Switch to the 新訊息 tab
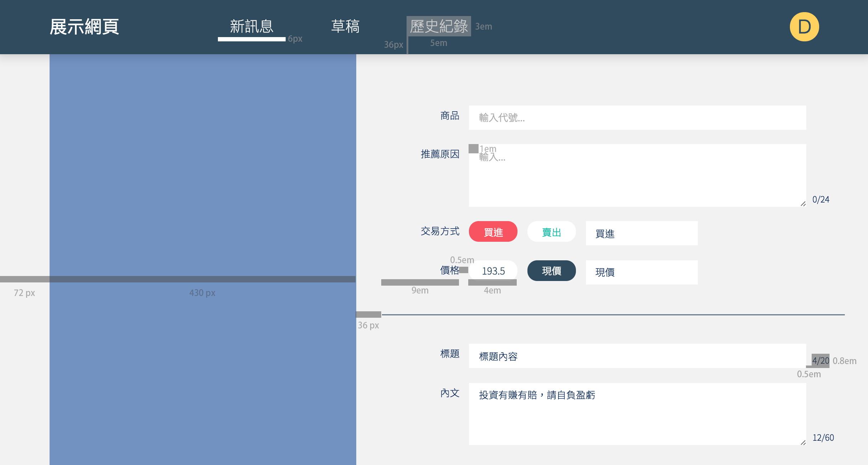868x465 pixels. pos(251,26)
